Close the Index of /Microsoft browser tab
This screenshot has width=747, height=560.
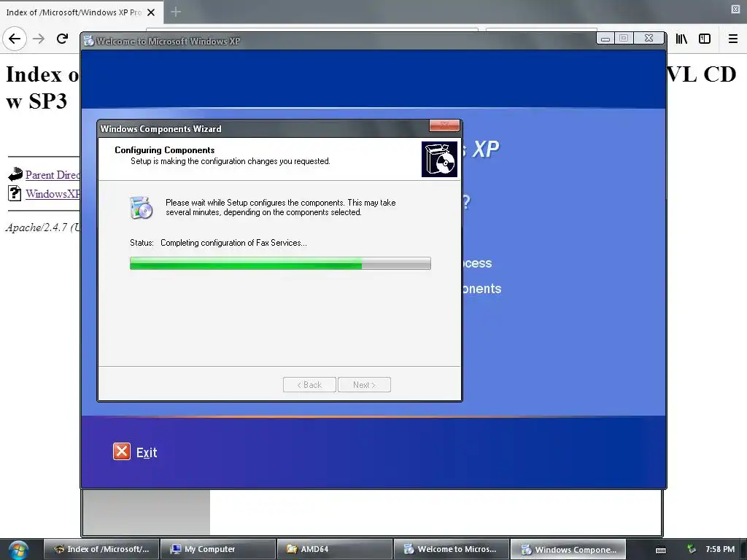coord(151,12)
